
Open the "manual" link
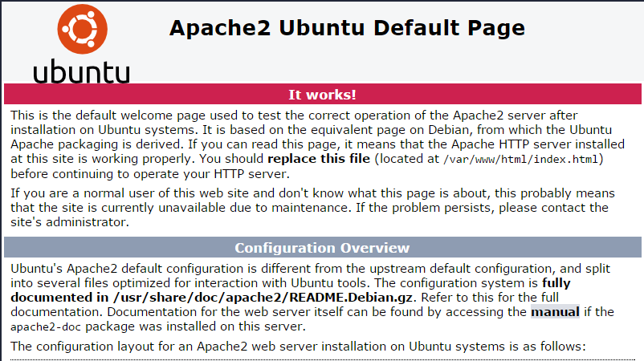point(555,312)
